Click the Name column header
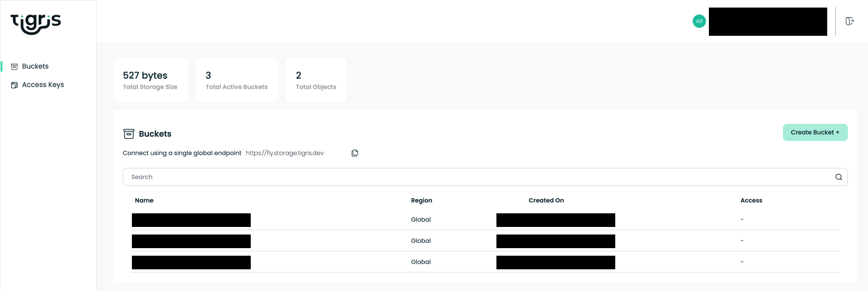The width and height of the screenshot is (868, 291). pos(144,200)
